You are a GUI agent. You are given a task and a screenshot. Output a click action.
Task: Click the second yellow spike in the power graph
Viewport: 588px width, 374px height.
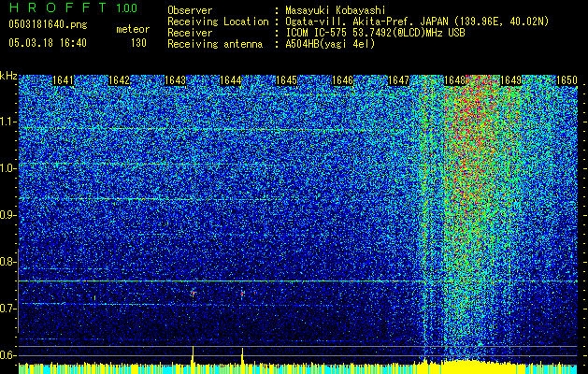pos(242,356)
